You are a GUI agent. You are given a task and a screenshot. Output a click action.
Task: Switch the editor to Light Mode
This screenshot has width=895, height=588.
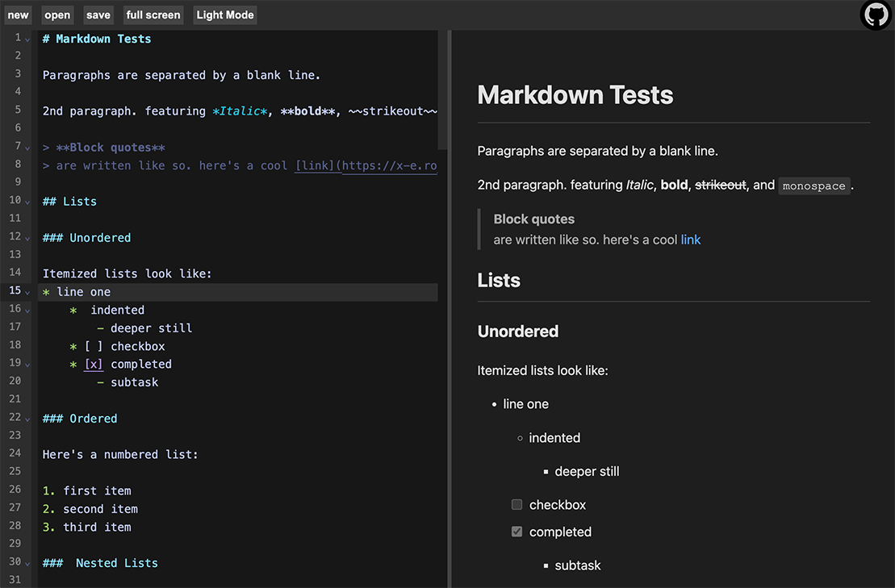tap(224, 14)
